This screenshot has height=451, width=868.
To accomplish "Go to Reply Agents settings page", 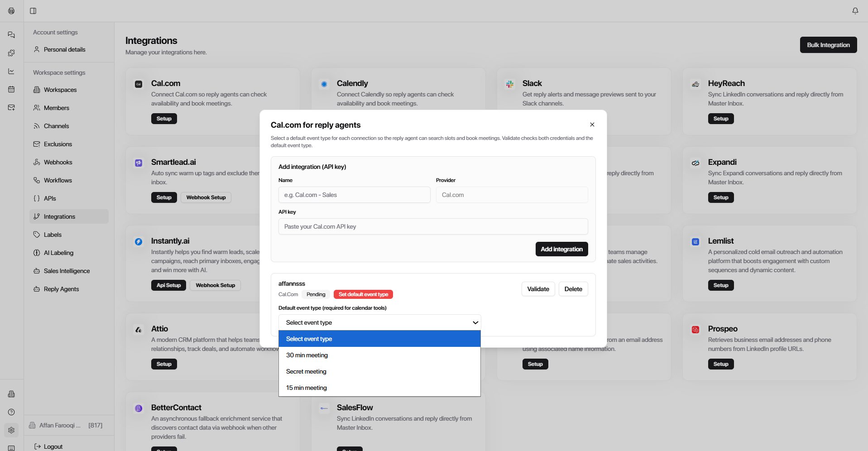I will coord(61,289).
